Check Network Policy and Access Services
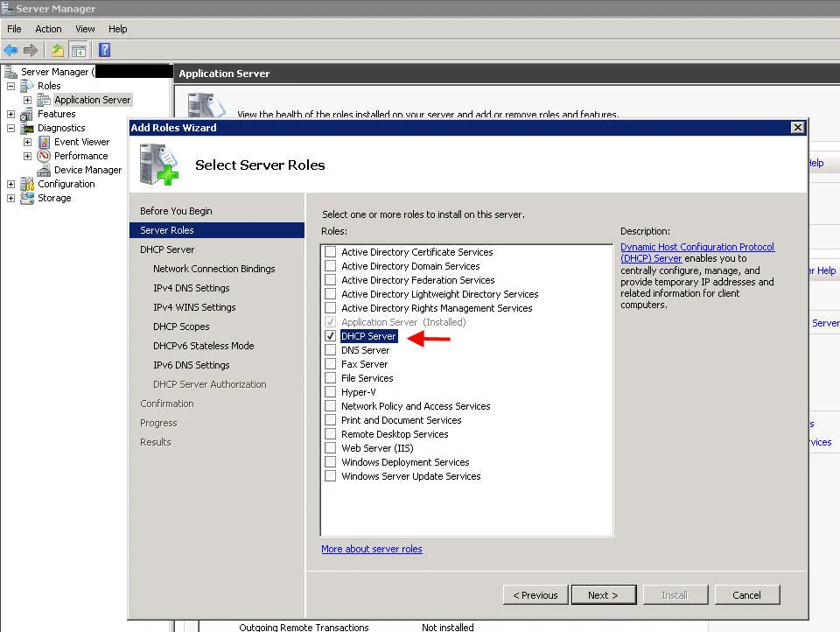840x632 pixels. coord(331,406)
